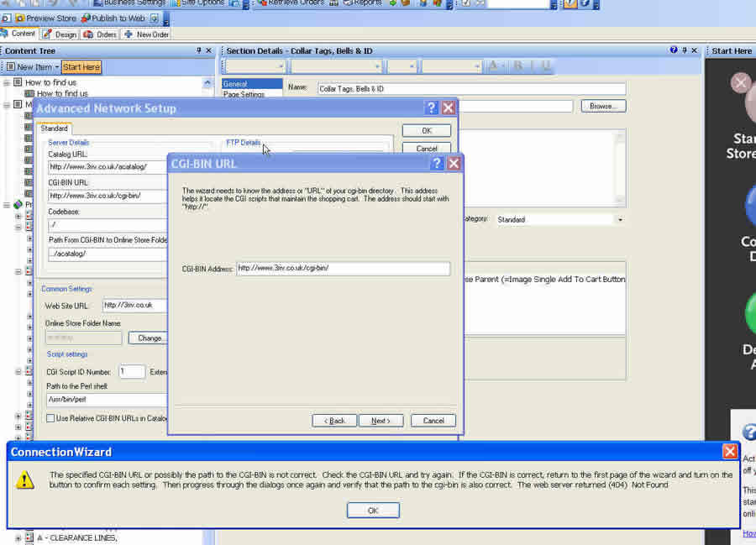The width and height of the screenshot is (756, 545).
Task: Click Next in the CGI-BIN URL wizard
Action: (x=381, y=421)
